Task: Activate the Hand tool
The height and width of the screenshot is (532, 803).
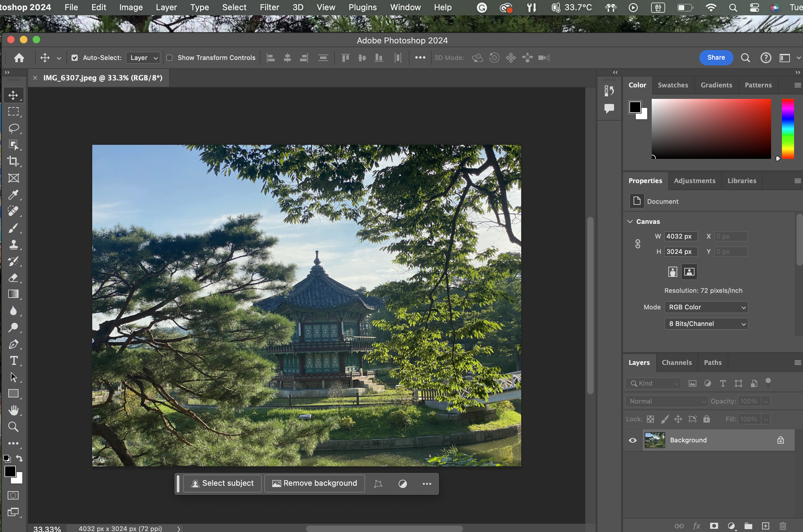Action: 14,410
